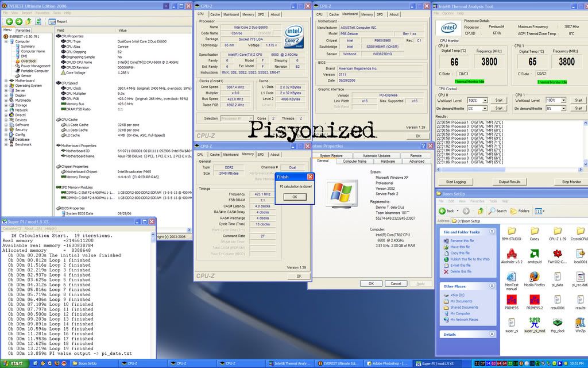Open the Summary node in EVEREST tree

click(x=28, y=46)
